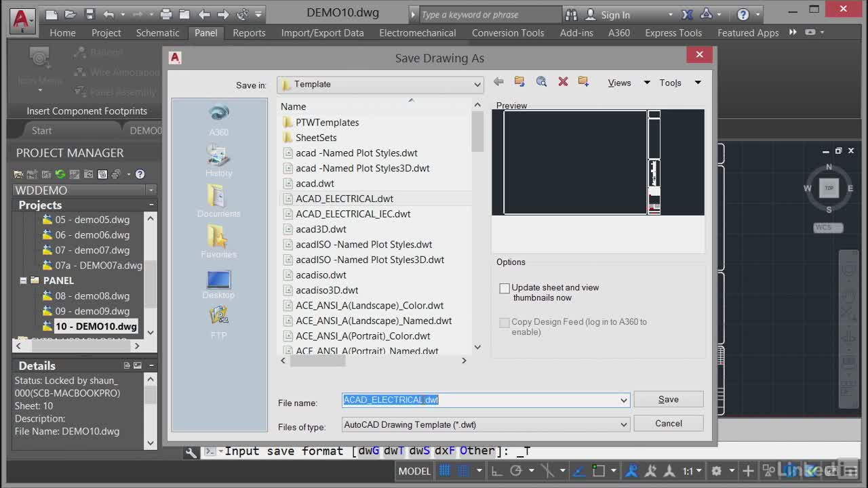868x488 pixels.
Task: Open the AutoCAD application menu button
Action: pos(22,20)
